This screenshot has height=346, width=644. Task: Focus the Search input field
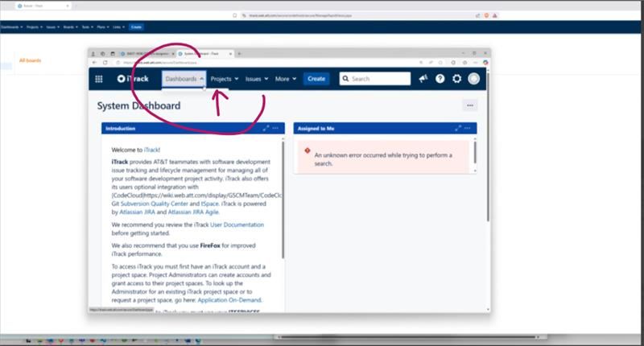pyautogui.click(x=375, y=78)
